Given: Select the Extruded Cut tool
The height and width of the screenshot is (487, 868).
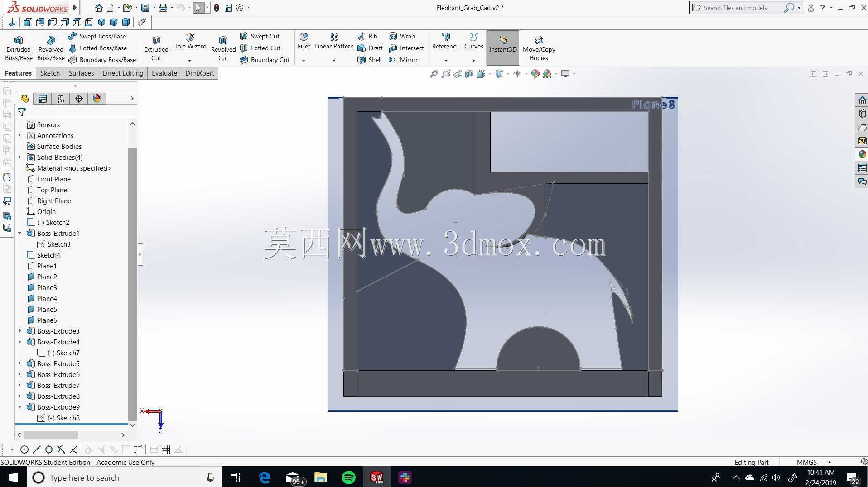Looking at the screenshot, I should [x=156, y=48].
